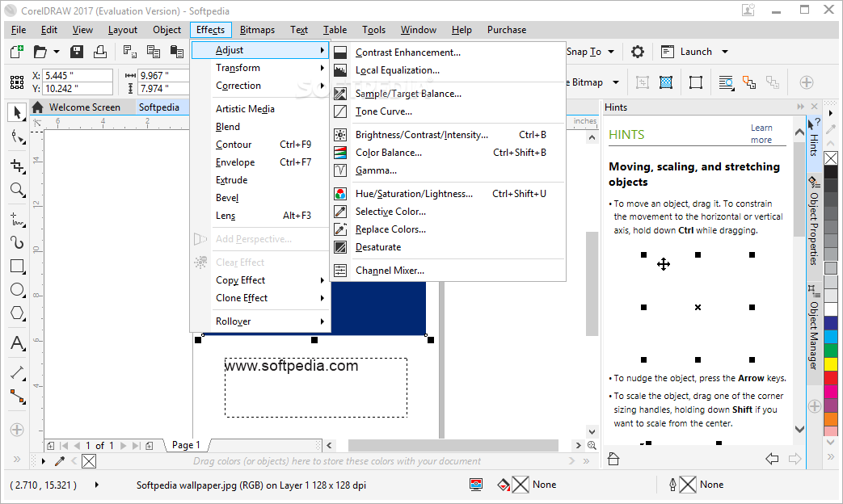843x504 pixels.
Task: Click no-color swatch in document palette
Action: click(89, 461)
